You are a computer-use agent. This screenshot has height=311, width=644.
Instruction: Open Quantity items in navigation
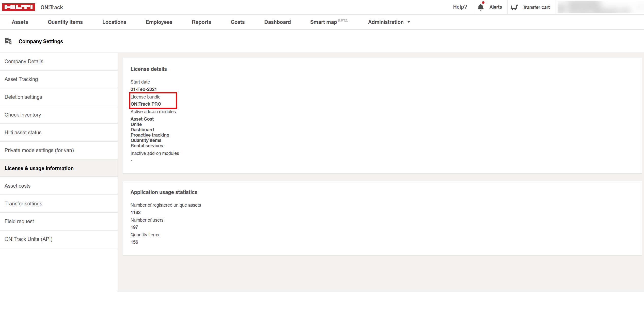65,22
